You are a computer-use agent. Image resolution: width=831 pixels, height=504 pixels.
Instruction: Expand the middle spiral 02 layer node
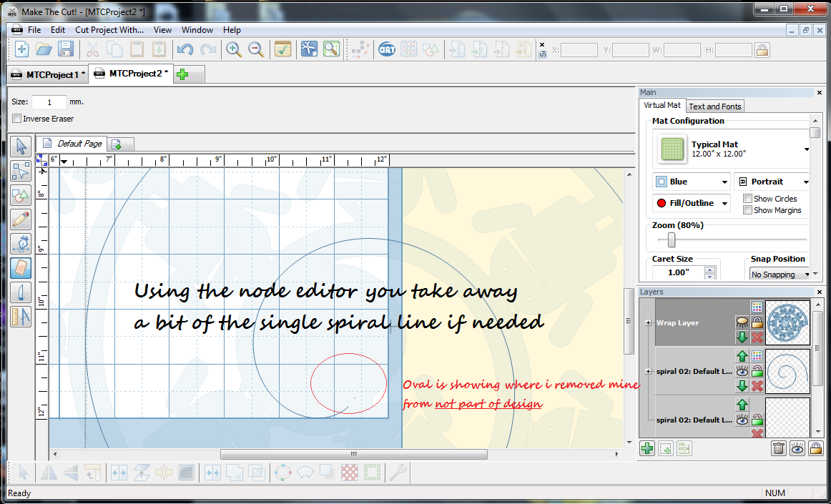tap(648, 372)
